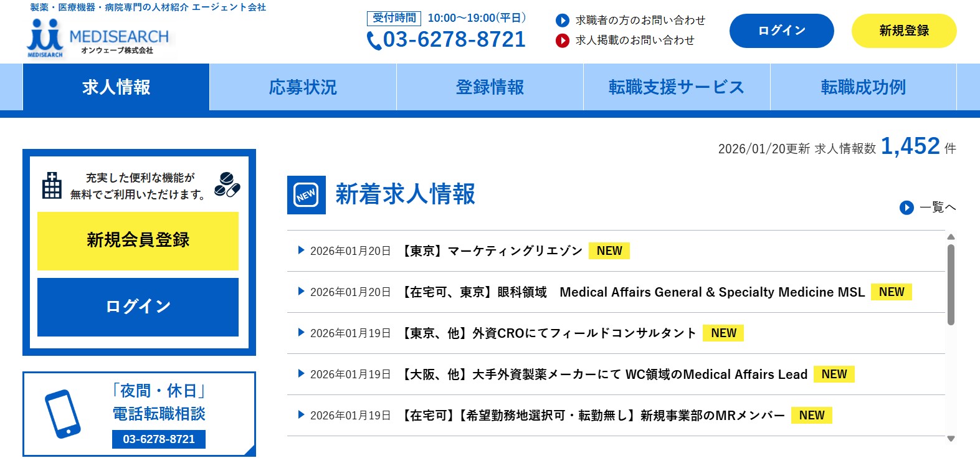The width and height of the screenshot is (980, 463).
Task: Click the pills icon in sidebar
Action: click(x=227, y=185)
